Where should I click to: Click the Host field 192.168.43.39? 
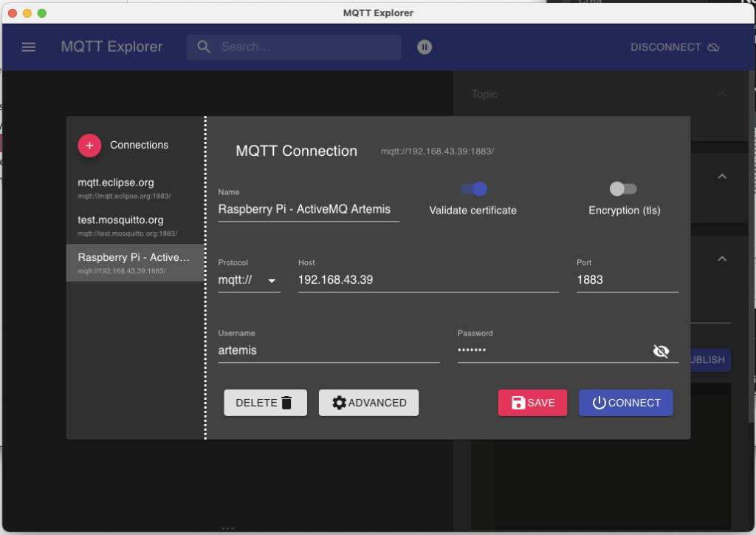(428, 280)
